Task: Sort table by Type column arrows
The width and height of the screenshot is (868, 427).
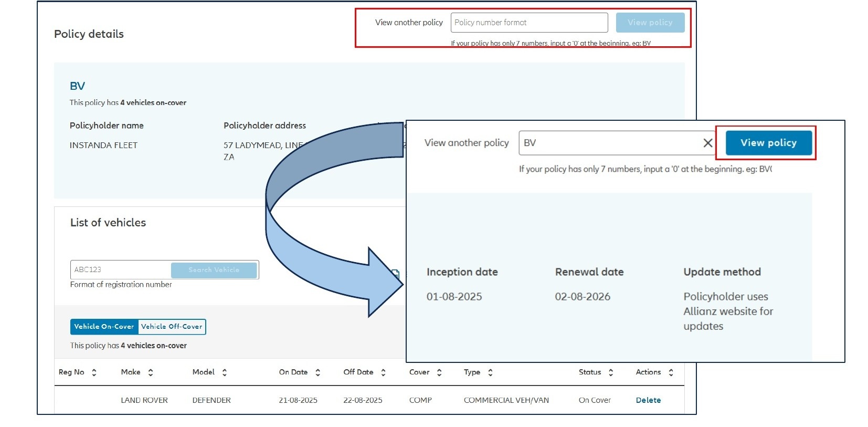Action: coord(490,372)
